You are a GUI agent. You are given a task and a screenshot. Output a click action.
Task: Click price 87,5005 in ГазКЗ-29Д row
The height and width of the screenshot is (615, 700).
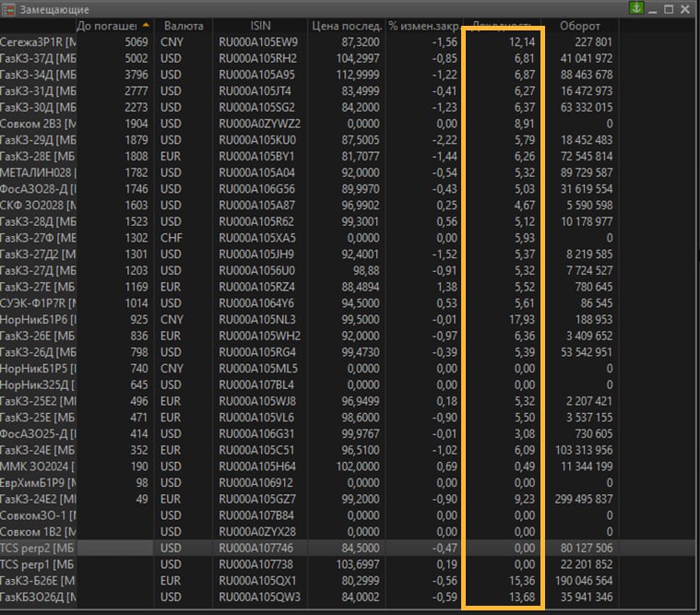tap(361, 140)
